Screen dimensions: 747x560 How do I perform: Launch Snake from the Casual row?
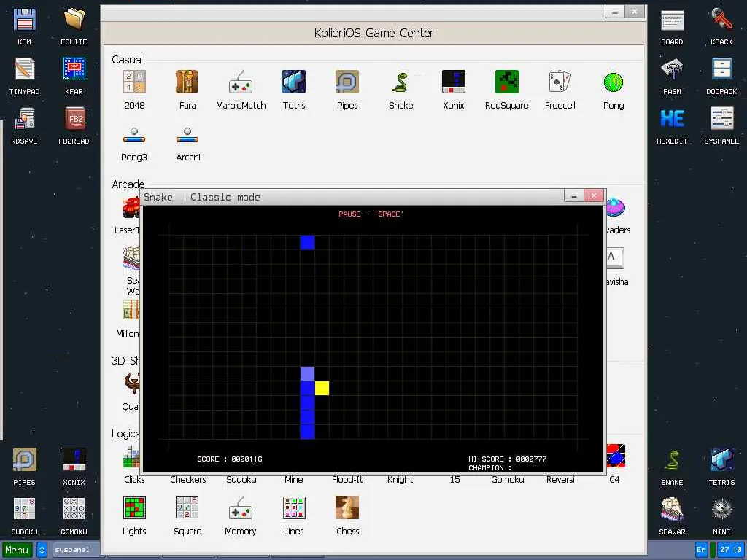tap(400, 82)
